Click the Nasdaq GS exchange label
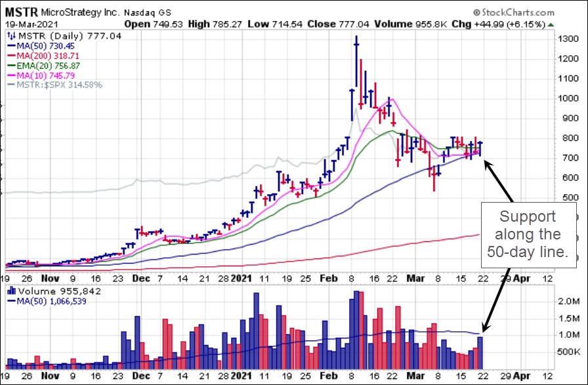Image resolution: width=588 pixels, height=385 pixels. coord(148,12)
